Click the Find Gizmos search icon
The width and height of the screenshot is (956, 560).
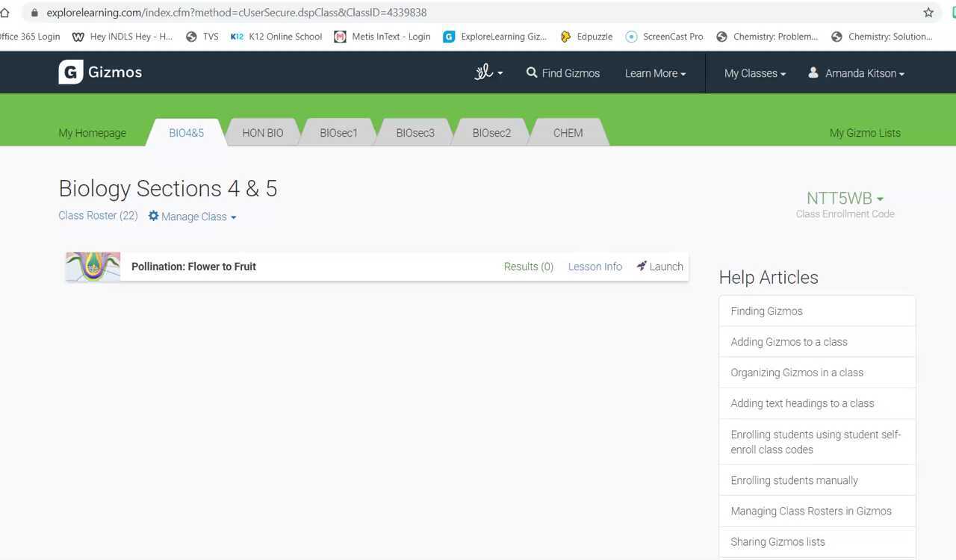(532, 72)
